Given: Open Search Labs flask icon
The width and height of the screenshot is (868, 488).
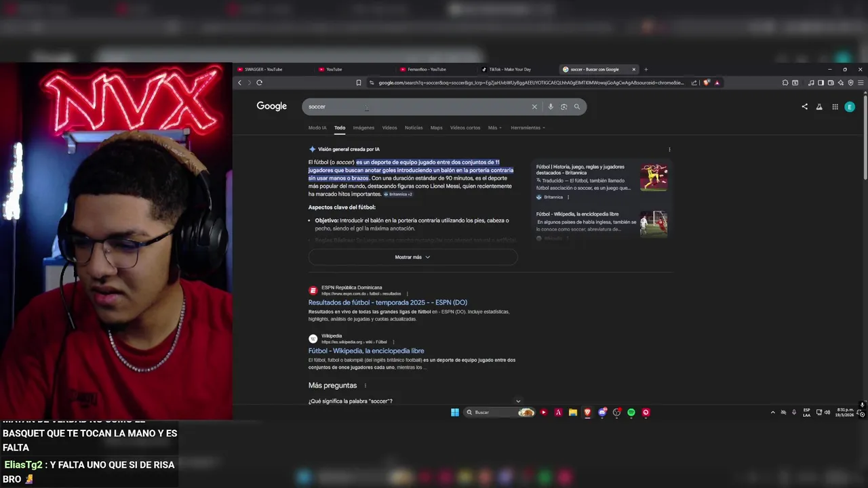Looking at the screenshot, I should tap(819, 106).
